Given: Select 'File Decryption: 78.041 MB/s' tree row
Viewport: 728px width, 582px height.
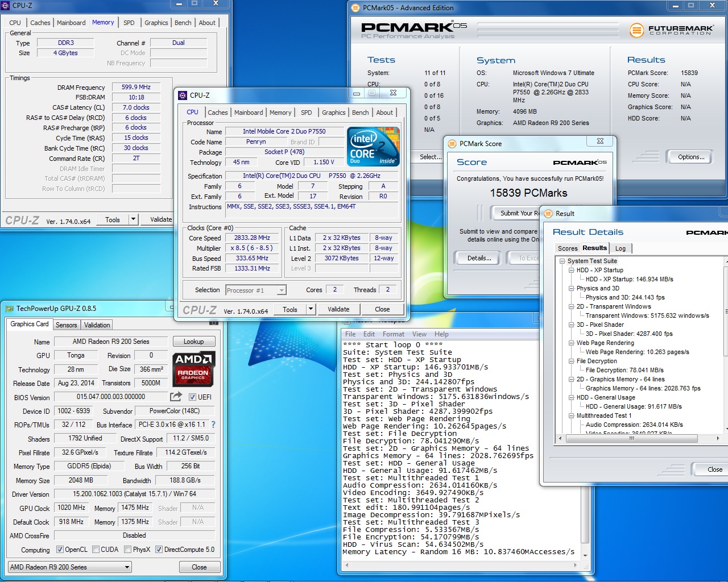Looking at the screenshot, I should [x=624, y=370].
